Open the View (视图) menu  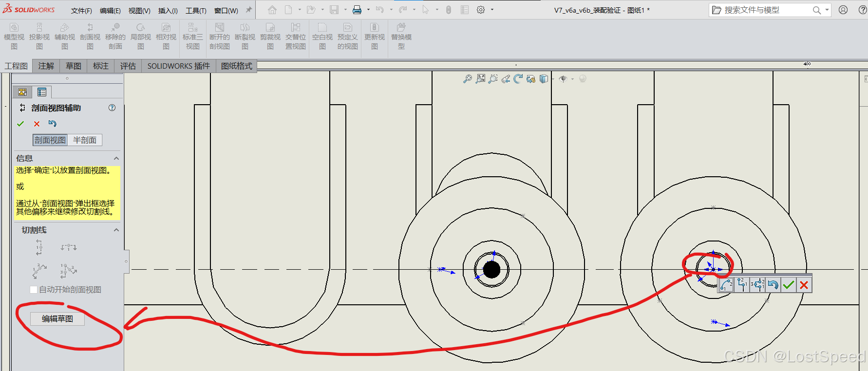click(139, 10)
